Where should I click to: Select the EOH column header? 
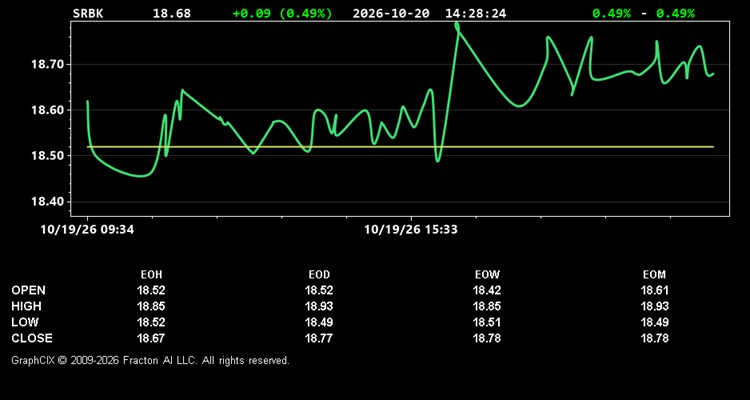click(x=151, y=275)
